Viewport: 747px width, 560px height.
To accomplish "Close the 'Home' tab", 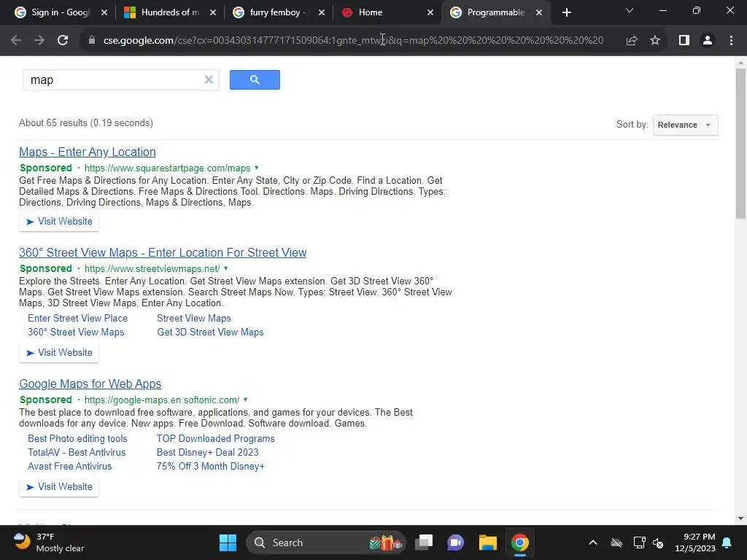I will pyautogui.click(x=430, y=13).
